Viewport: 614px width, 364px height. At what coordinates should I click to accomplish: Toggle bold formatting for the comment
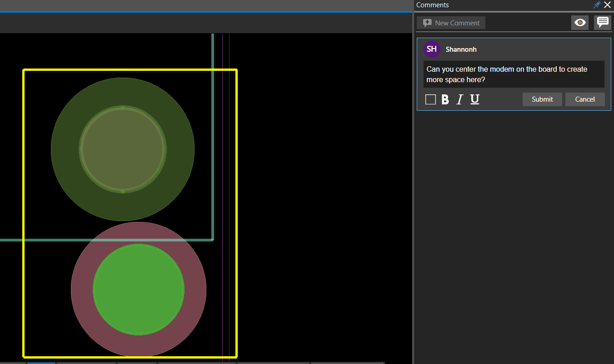[x=445, y=99]
